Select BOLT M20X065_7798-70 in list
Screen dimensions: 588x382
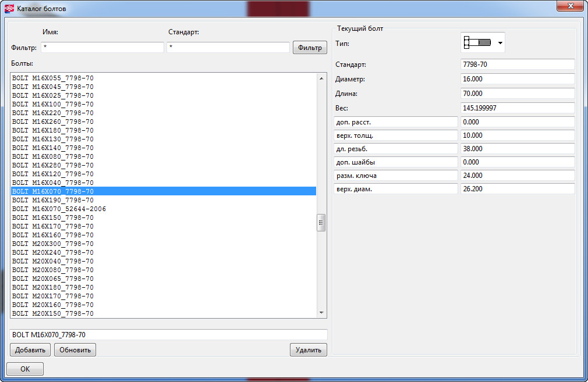click(164, 279)
